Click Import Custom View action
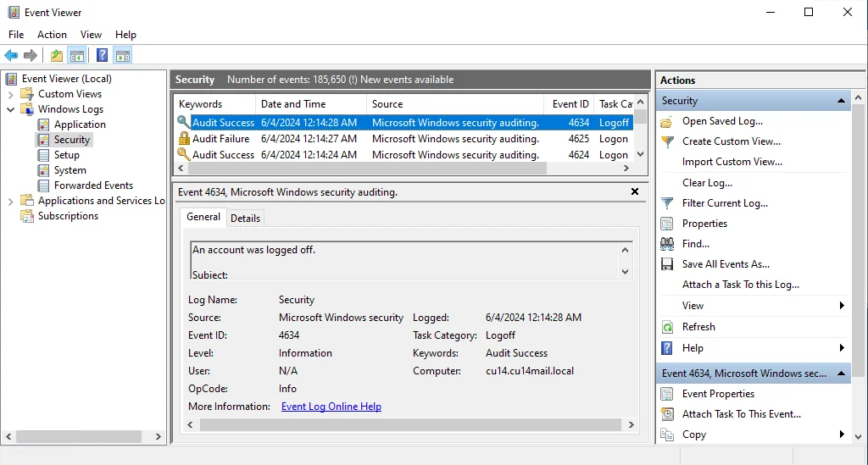This screenshot has width=868, height=465. [732, 162]
